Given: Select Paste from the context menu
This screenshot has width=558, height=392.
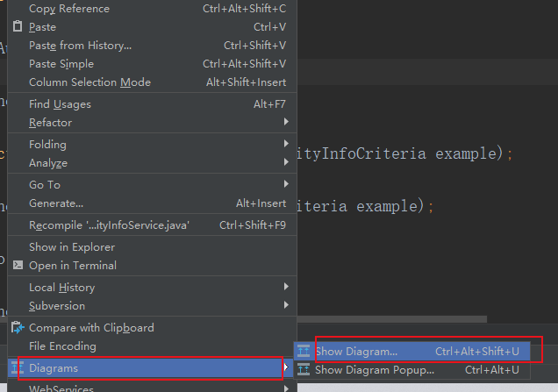Looking at the screenshot, I should pyautogui.click(x=153, y=27).
